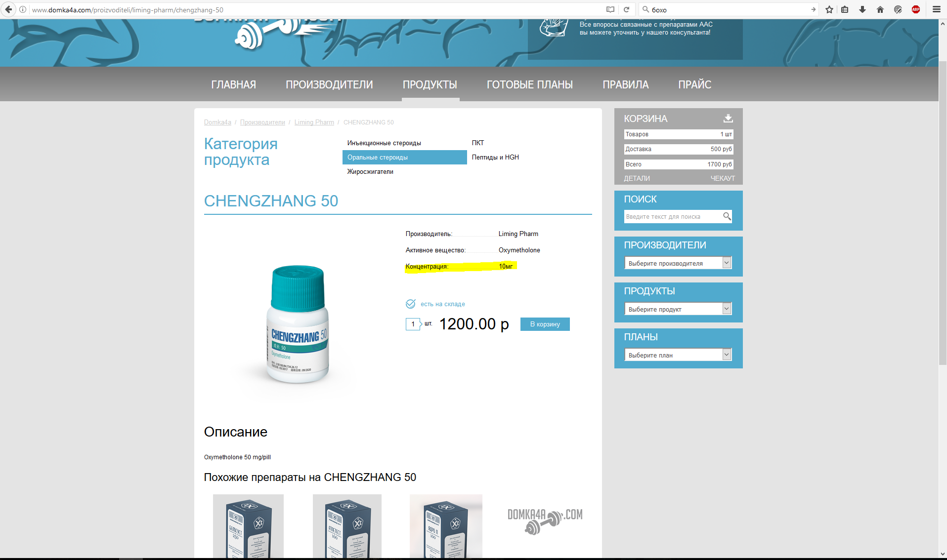Screen dimensions: 947x560
Task: Open the cart download icon in КОРЗИНА panel
Action: (728, 118)
